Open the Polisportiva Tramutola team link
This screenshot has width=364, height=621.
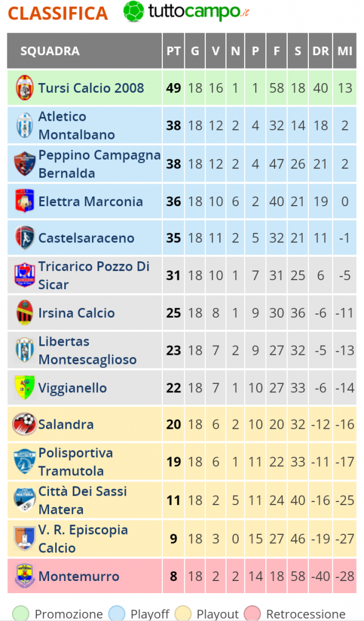click(75, 462)
